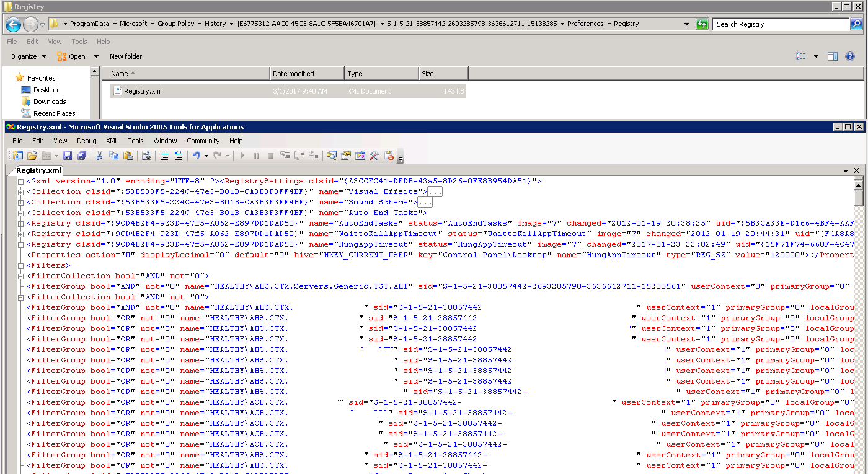Select the Registry.xml file in Explorer

click(143, 91)
